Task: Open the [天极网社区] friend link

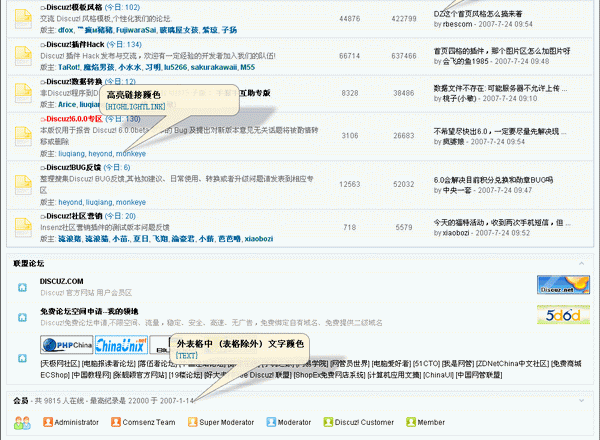Action: point(60,363)
